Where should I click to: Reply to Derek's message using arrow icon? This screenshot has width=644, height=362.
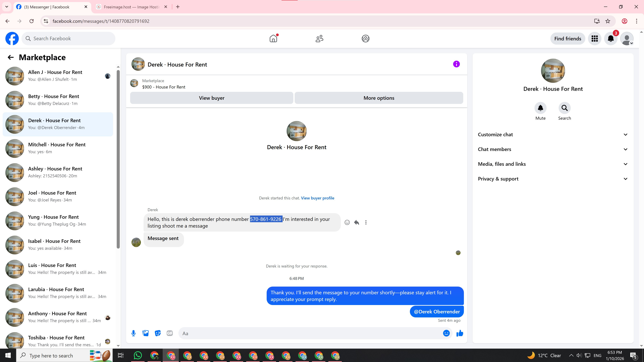[357, 222]
